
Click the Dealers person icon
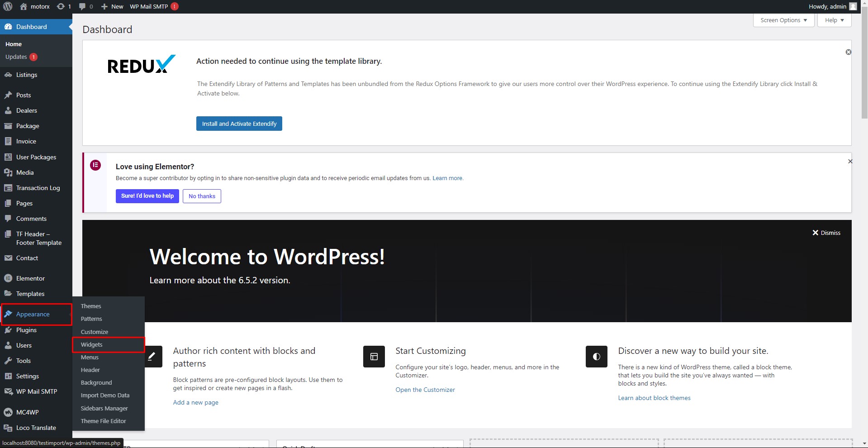(x=8, y=110)
